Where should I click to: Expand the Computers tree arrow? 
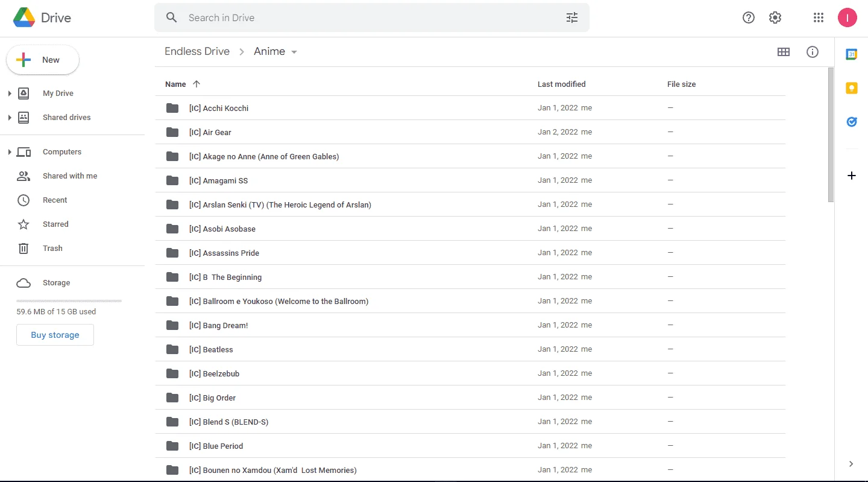(10, 152)
